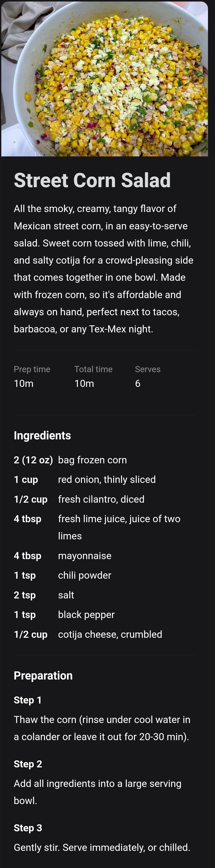This screenshot has width=215, height=868.
Task: Click the fresh cilantro, diced ingredient
Action: click(101, 499)
